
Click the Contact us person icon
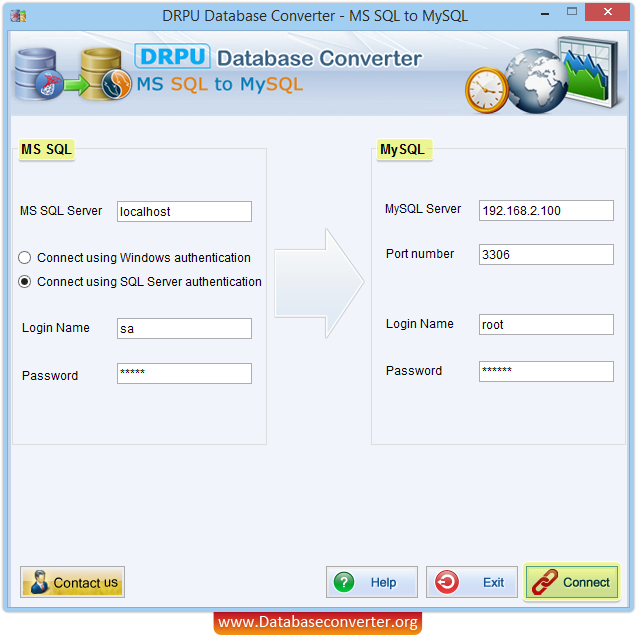click(39, 582)
